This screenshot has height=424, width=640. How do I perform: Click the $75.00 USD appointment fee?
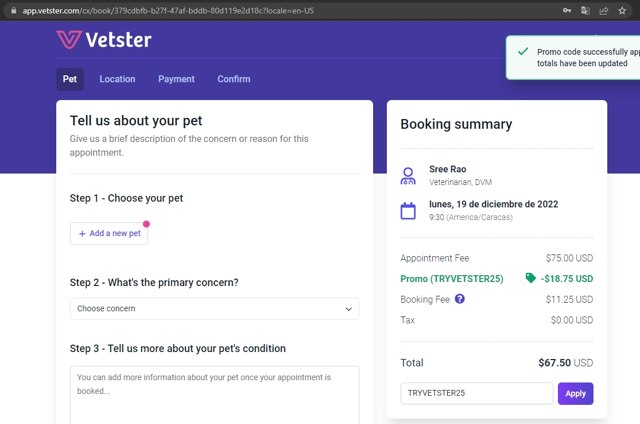coord(569,258)
